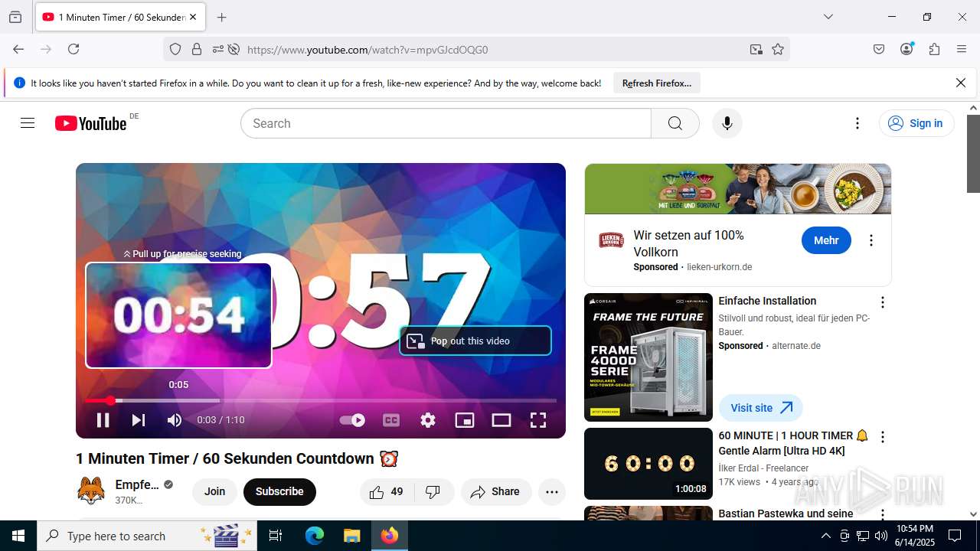Image resolution: width=980 pixels, height=551 pixels.
Task: Pause the video with the pause button
Action: coord(103,420)
